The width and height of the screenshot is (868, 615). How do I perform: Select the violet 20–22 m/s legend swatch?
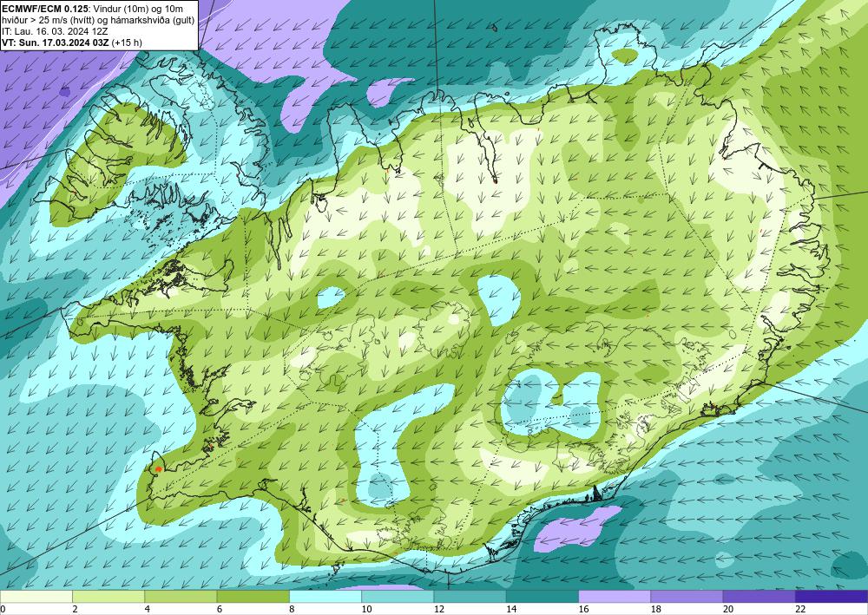[x=759, y=597]
